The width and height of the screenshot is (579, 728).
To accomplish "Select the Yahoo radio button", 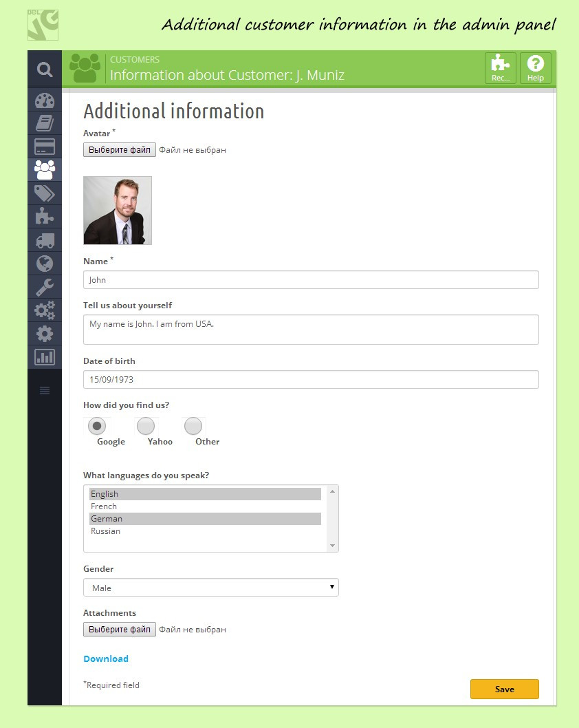I will point(146,426).
